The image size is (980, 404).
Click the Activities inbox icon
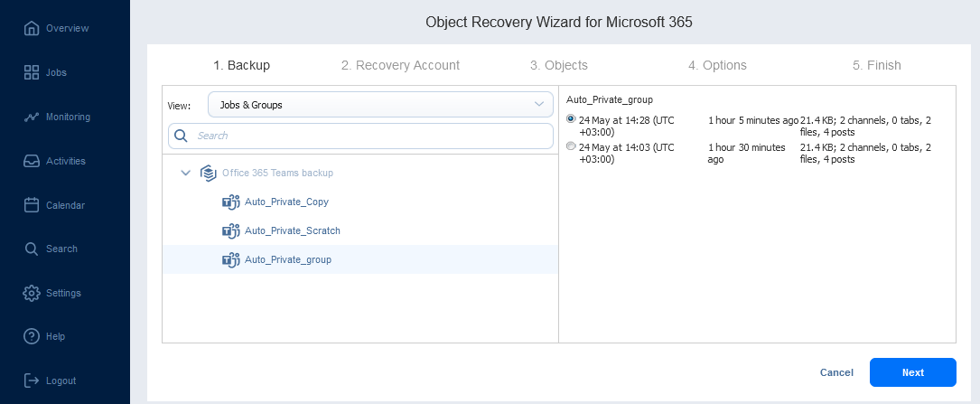[x=32, y=162]
